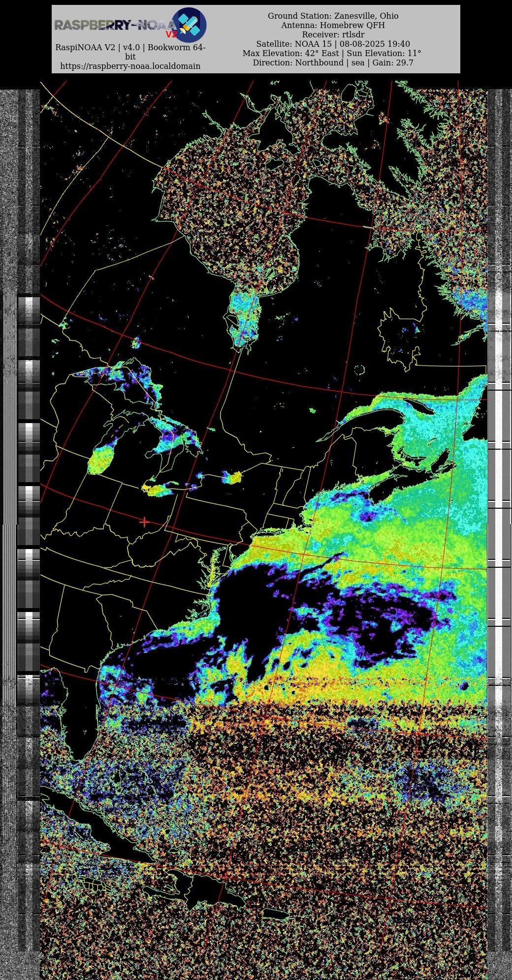
Task: Click the Max Elevation and Sun Elevation line
Action: point(332,53)
